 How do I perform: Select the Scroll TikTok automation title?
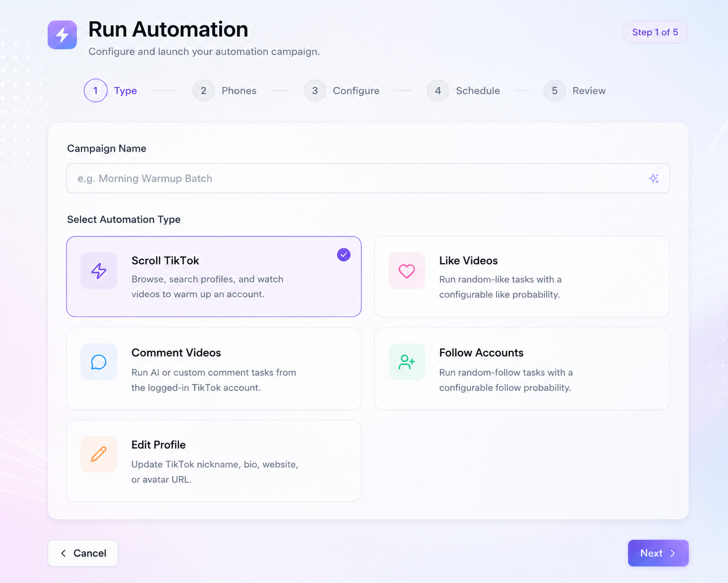165,261
